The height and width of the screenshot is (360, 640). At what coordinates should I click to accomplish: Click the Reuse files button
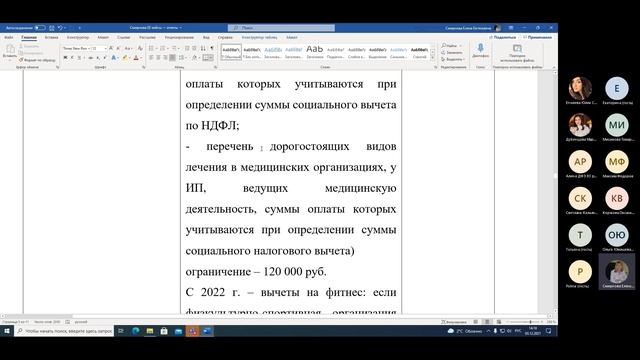(517, 53)
